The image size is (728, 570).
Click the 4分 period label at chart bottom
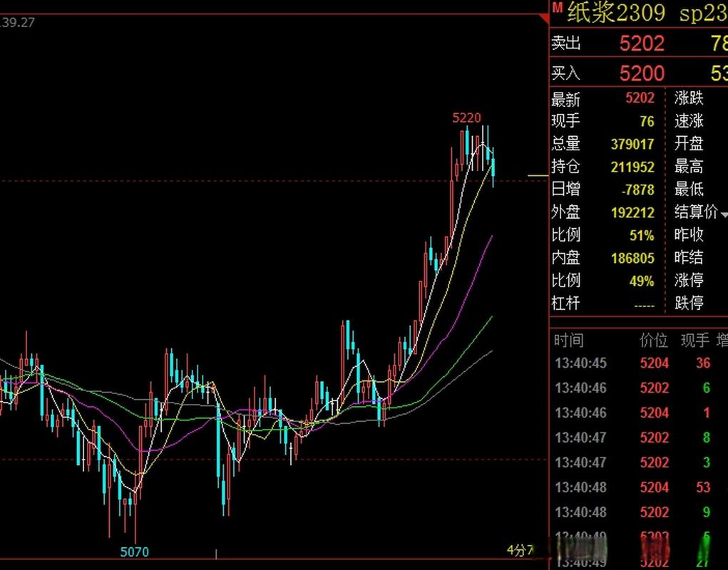pos(519,550)
